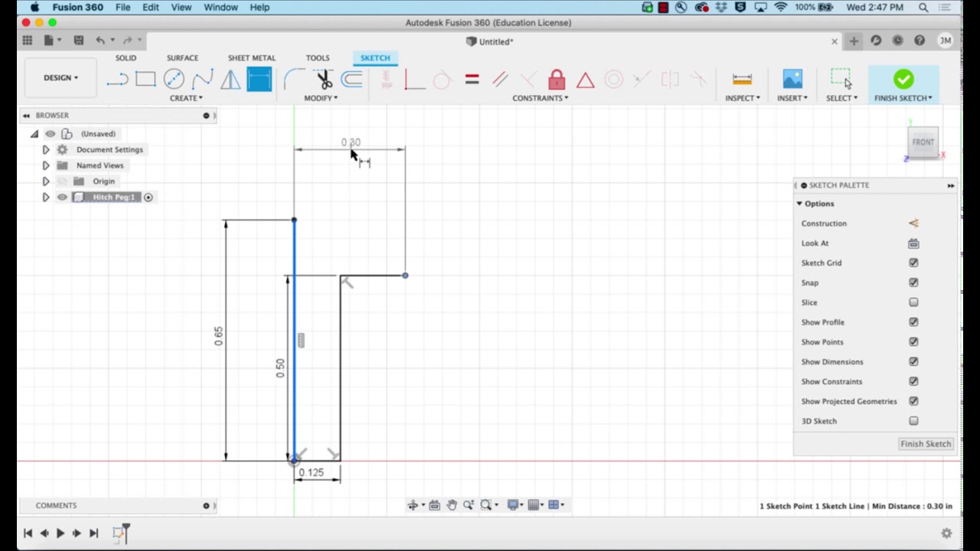Open the MODIFY dropdown menu
This screenshot has width=980, height=551.
[x=321, y=98]
